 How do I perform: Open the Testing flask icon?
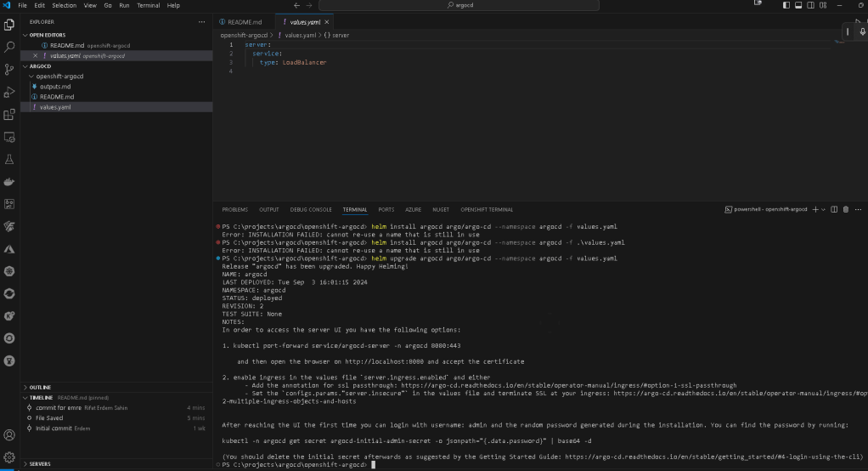[9, 159]
